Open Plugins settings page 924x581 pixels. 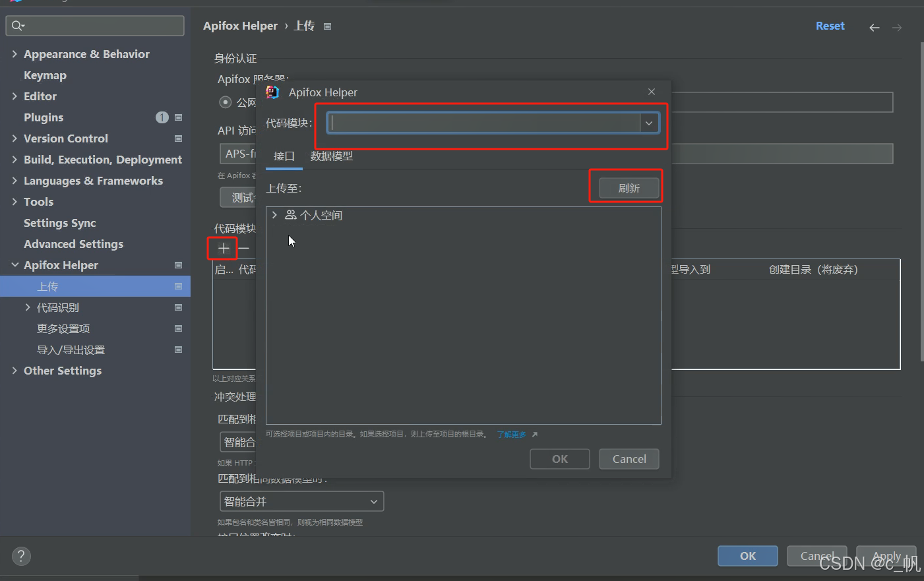44,117
